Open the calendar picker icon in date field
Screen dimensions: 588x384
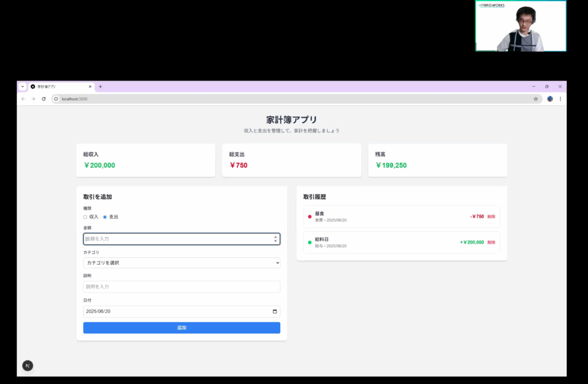275,311
